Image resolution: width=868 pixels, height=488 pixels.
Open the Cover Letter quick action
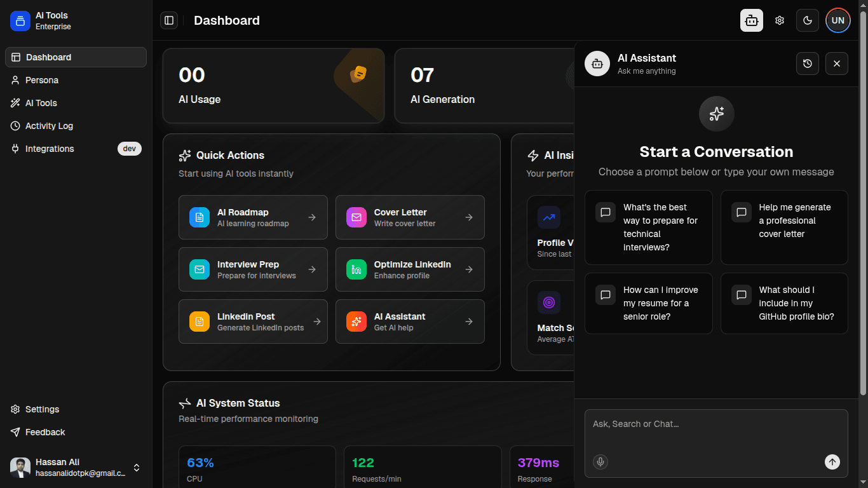click(x=410, y=217)
